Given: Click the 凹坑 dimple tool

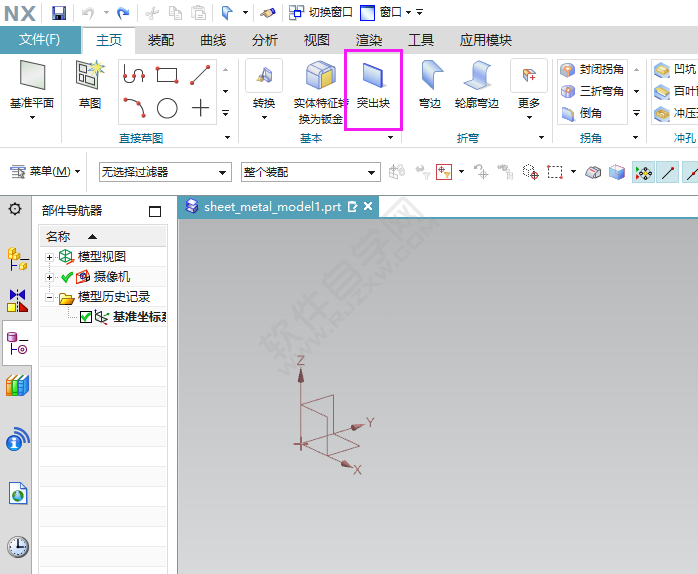Looking at the screenshot, I should pyautogui.click(x=674, y=69).
